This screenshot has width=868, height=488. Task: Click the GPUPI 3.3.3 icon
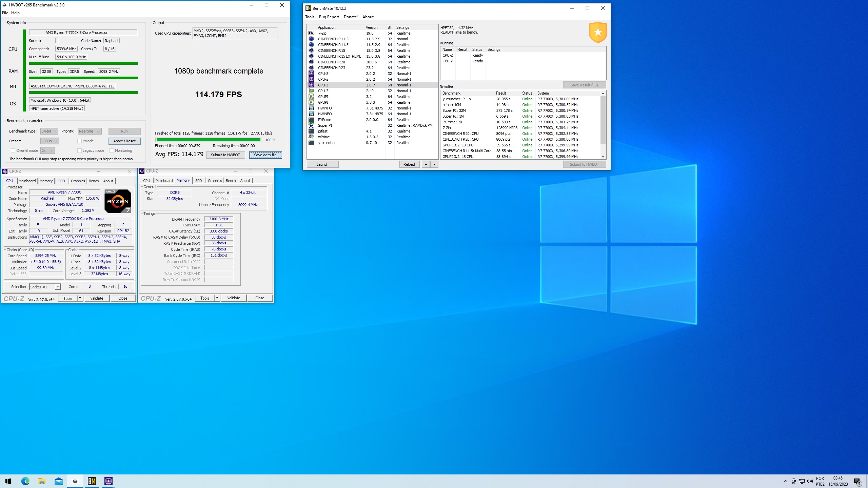(x=311, y=102)
